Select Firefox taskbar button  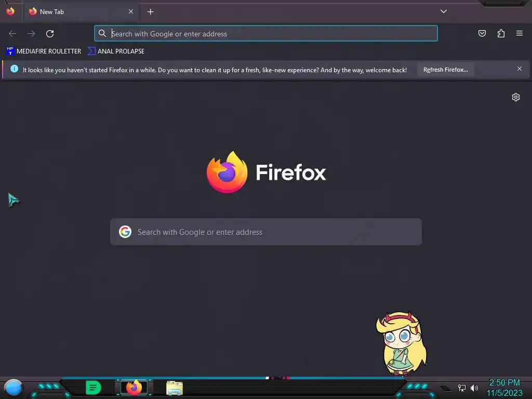pos(134,388)
